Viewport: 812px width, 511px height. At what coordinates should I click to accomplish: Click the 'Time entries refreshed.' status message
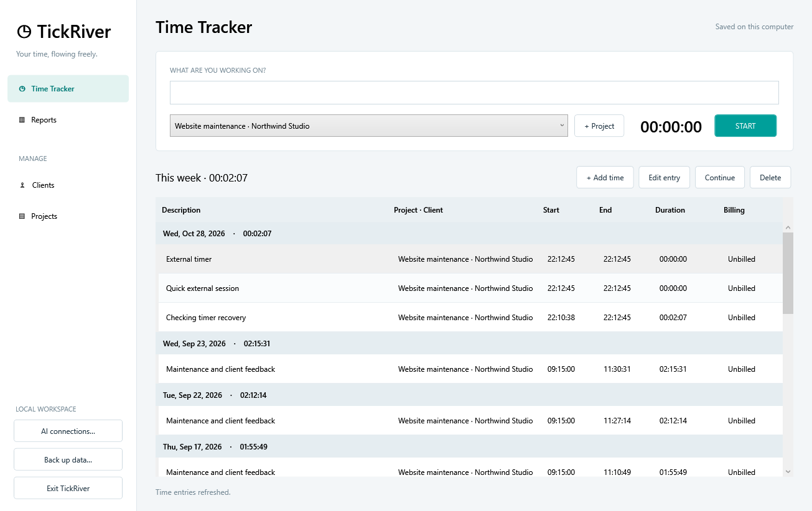[x=193, y=492]
